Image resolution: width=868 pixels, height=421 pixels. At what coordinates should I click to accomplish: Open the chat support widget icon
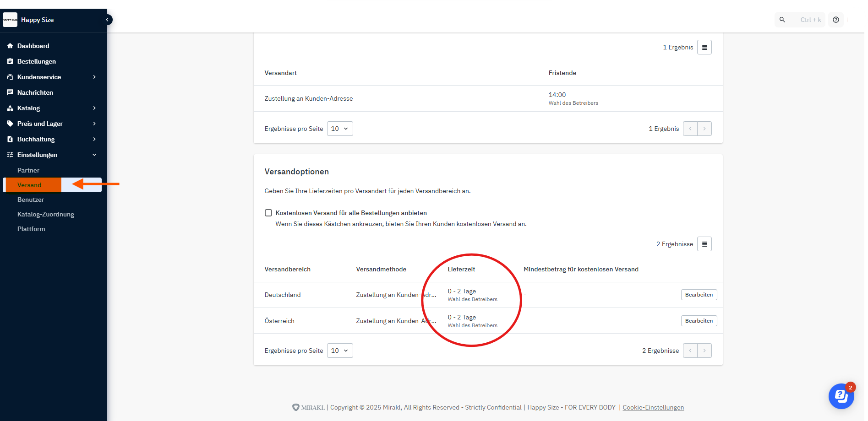pos(841,396)
